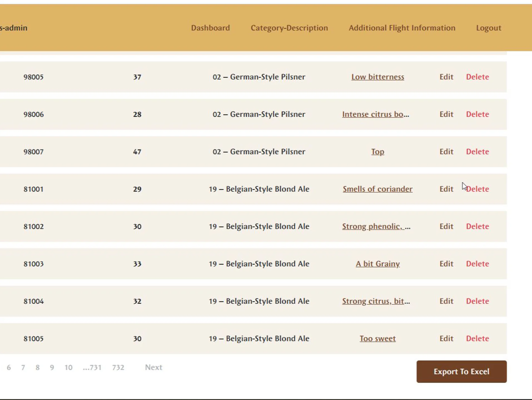532x400 pixels.
Task: Edit entry 81003
Action: (446, 264)
